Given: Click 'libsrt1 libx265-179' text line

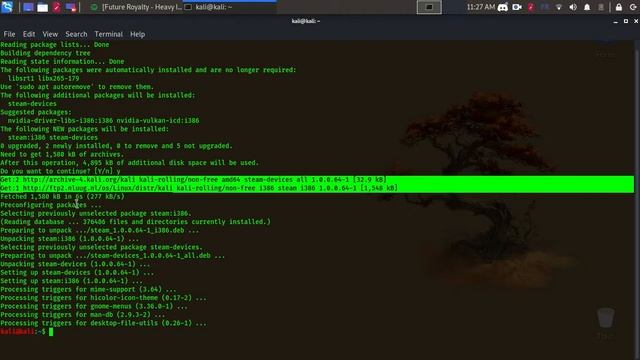Looking at the screenshot, I should (44, 78).
